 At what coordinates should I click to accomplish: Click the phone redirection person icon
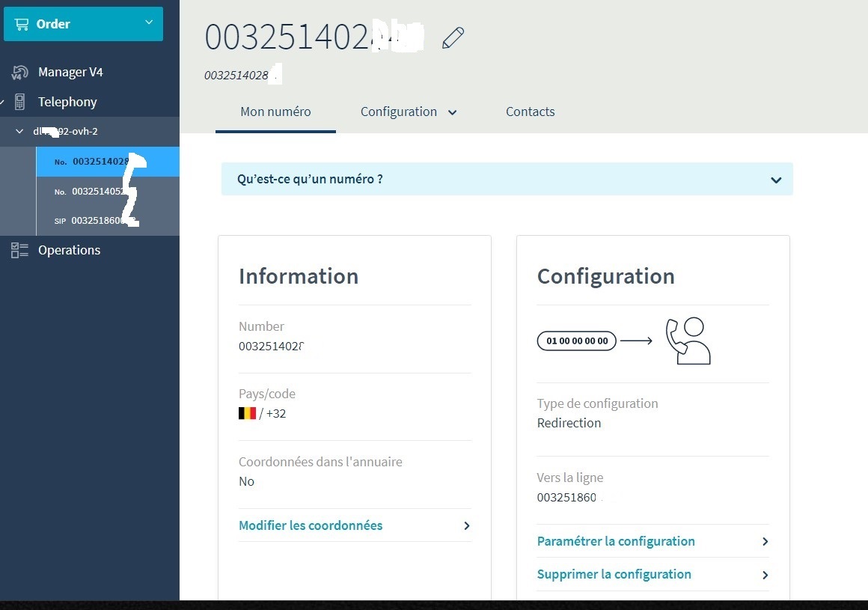(x=688, y=341)
